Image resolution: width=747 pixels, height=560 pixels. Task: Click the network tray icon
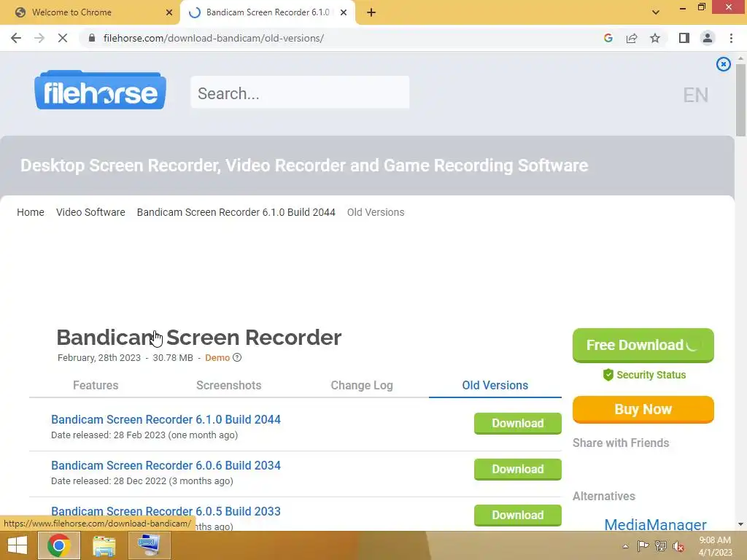coord(661,546)
